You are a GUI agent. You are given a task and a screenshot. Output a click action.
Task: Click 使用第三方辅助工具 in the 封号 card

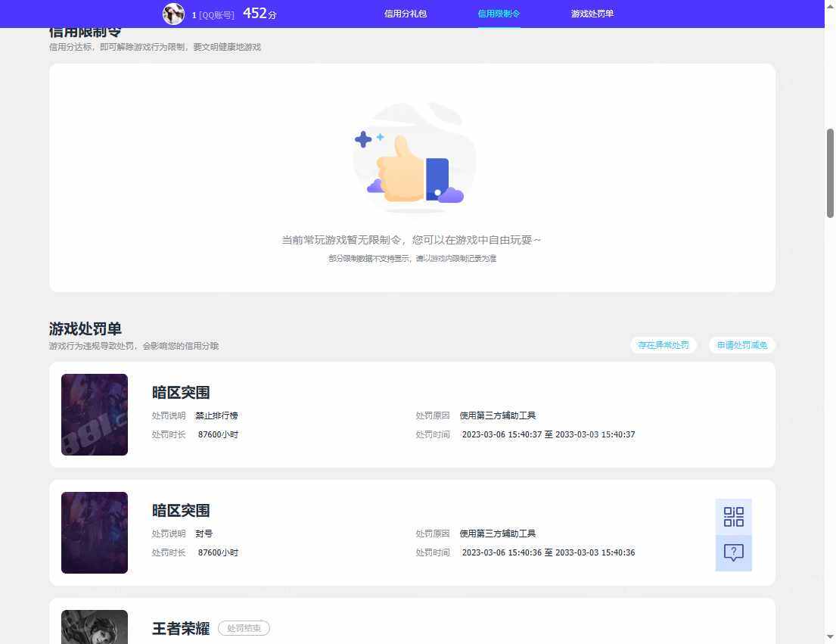(x=498, y=534)
